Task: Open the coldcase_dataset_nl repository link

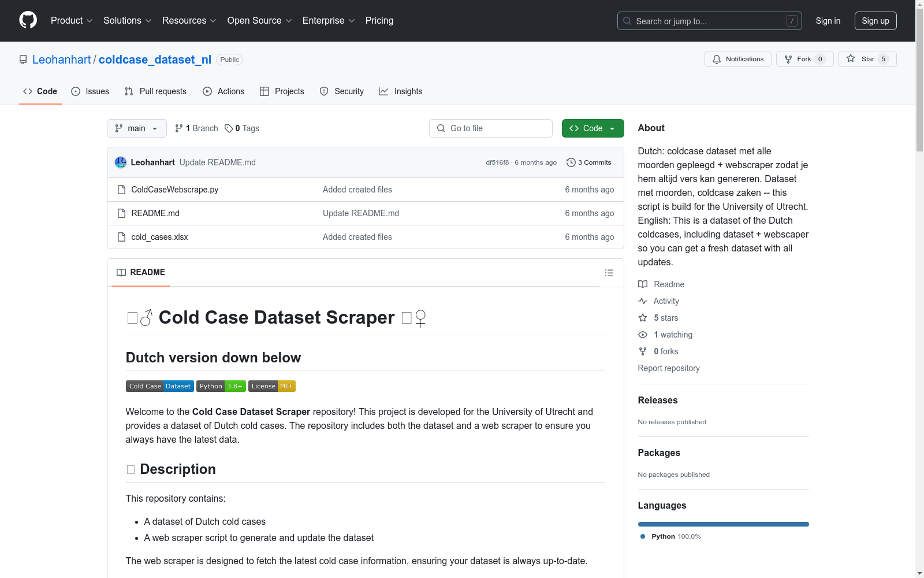Action: point(155,60)
